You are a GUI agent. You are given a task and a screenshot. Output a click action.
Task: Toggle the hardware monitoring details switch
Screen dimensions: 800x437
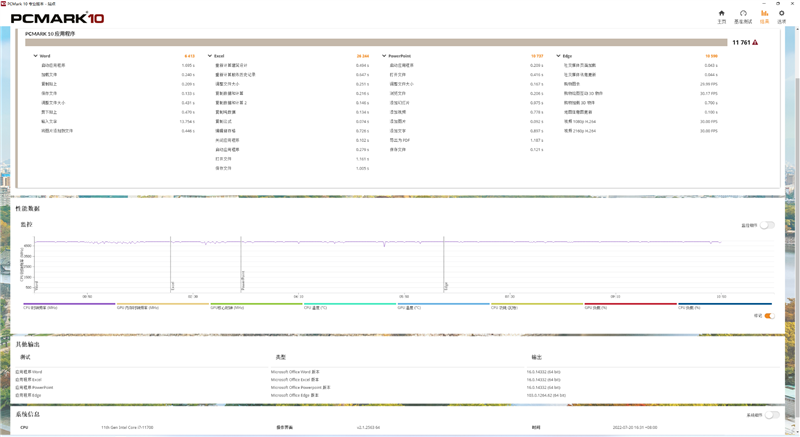coord(767,225)
